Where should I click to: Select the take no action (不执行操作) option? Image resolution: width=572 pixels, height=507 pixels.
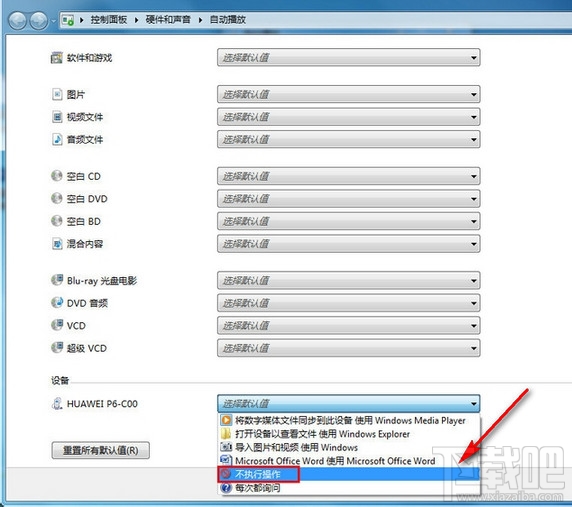(349, 474)
